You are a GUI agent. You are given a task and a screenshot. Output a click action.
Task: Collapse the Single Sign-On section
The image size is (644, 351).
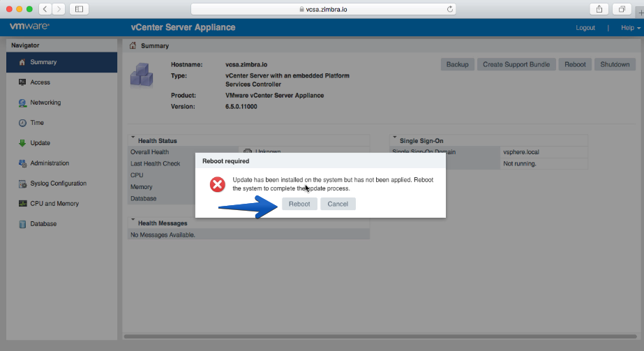coord(395,138)
